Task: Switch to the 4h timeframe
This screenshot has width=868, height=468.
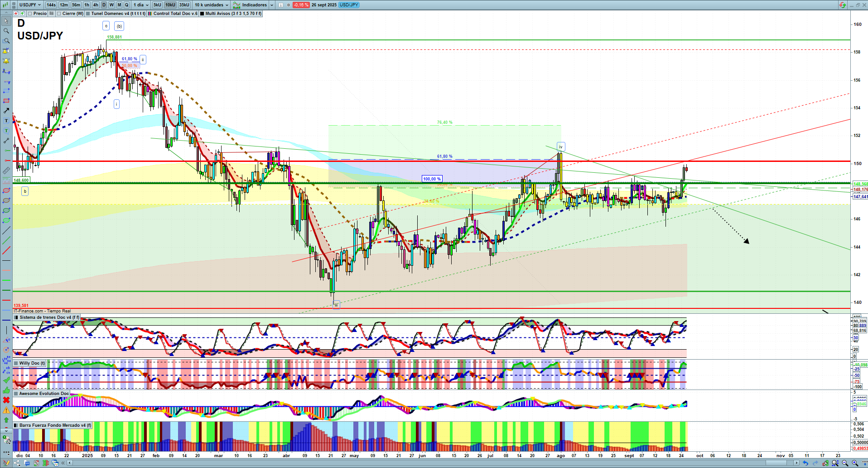Action: click(x=96, y=5)
